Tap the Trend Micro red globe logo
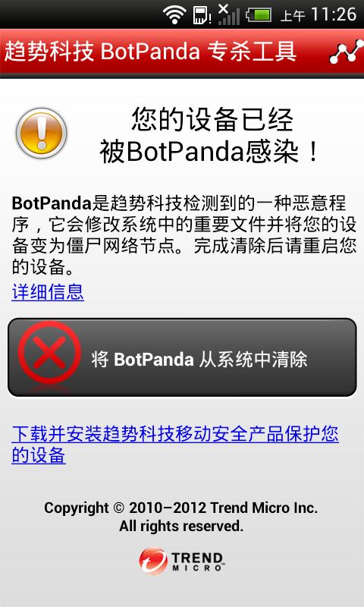 153,561
